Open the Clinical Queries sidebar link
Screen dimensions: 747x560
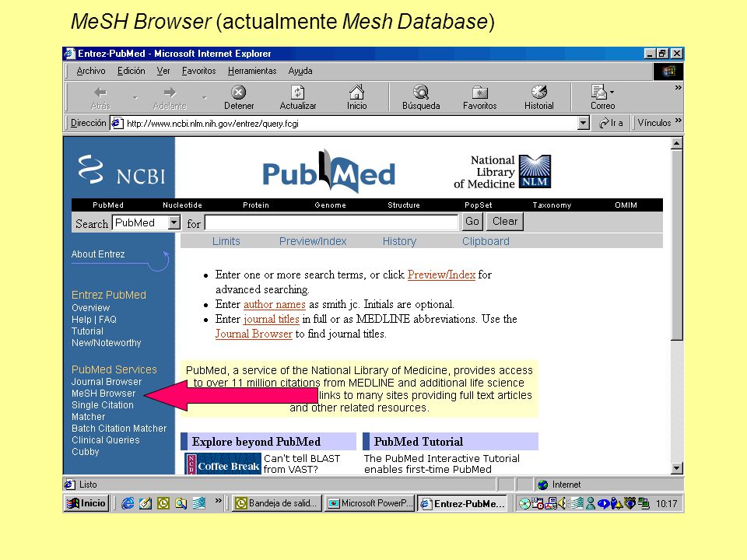coord(106,440)
